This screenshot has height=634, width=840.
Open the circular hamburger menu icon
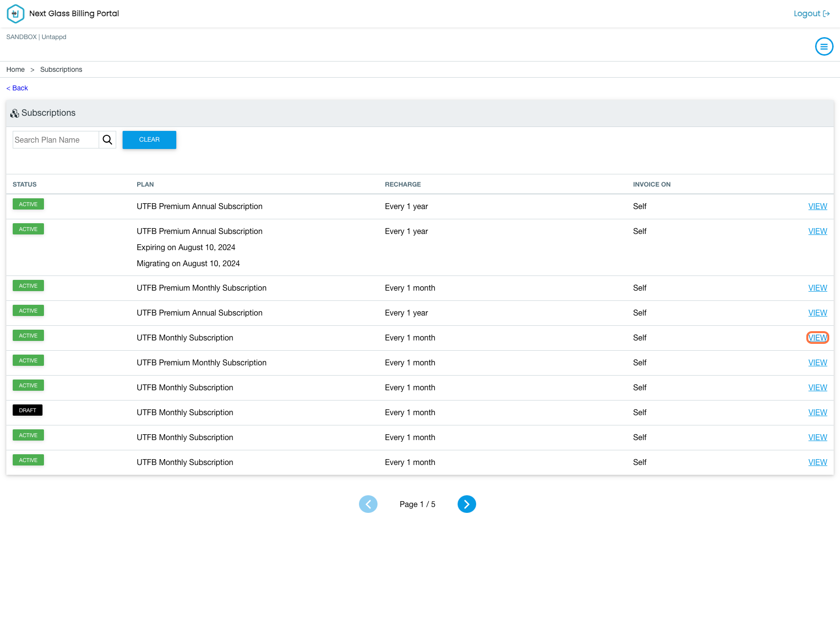(824, 46)
